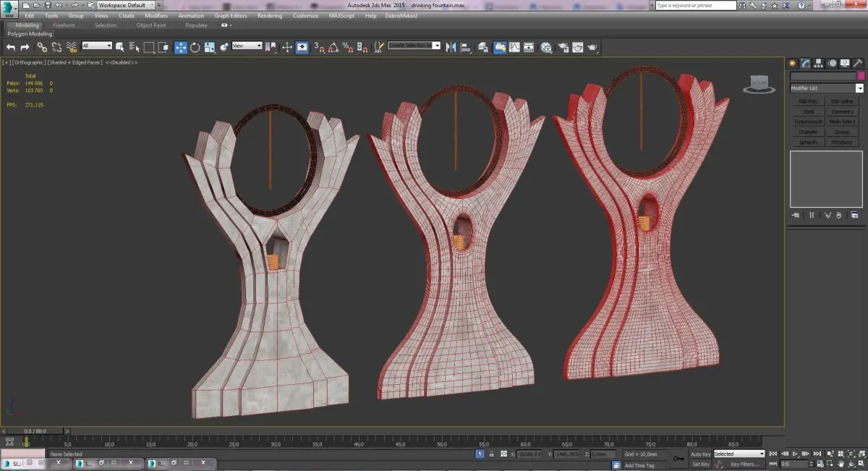Open the Rendering menu
The width and height of the screenshot is (868, 471).
point(270,15)
